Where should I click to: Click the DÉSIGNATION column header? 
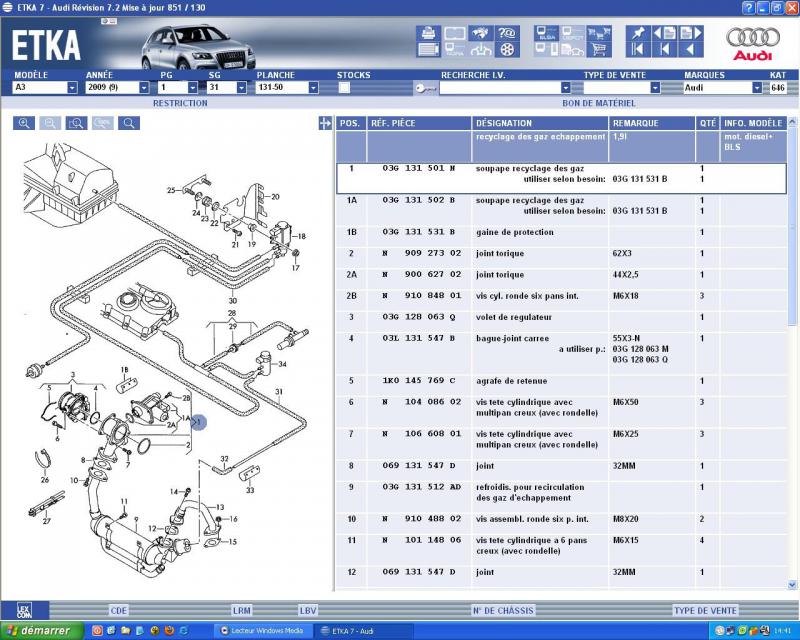click(x=540, y=123)
